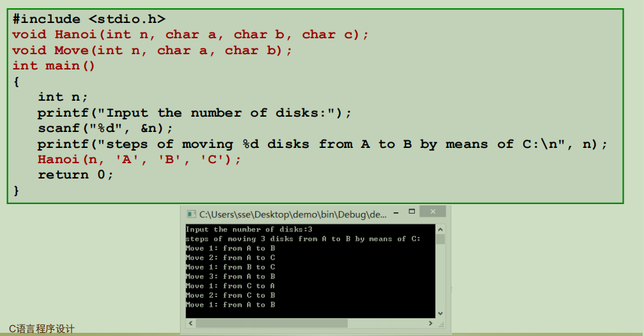The image size is (644, 336).
Task: Click the 'int main()' line
Action: click(x=54, y=66)
